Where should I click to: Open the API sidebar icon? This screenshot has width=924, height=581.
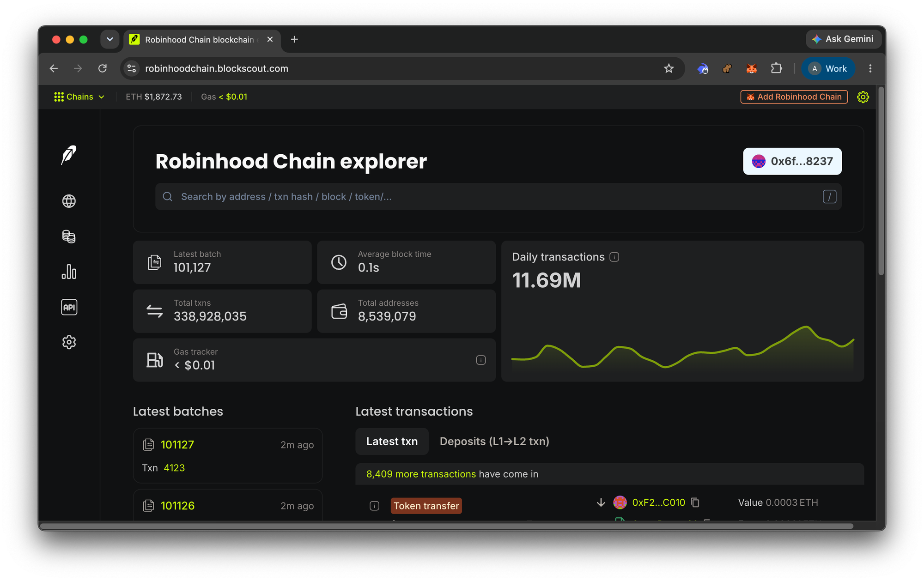pyautogui.click(x=69, y=307)
